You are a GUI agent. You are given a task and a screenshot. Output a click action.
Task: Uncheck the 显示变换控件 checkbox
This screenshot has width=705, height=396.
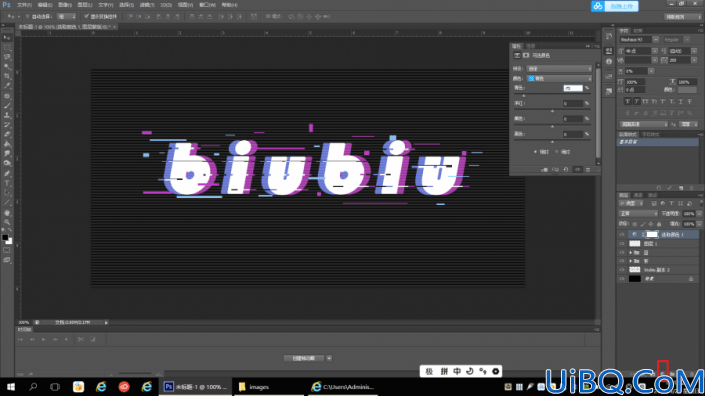[x=86, y=17]
